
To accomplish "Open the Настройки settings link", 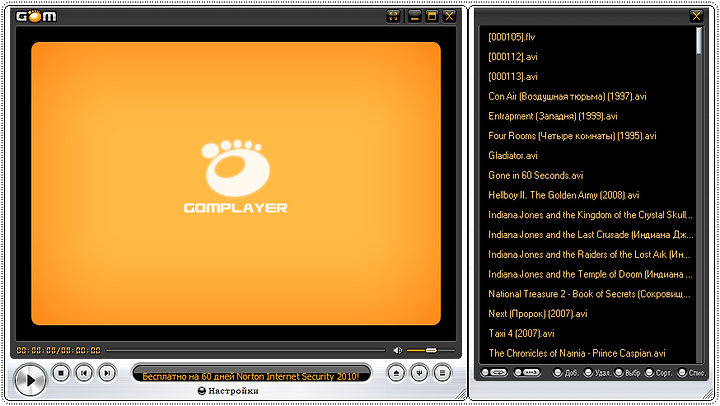I will [x=228, y=391].
